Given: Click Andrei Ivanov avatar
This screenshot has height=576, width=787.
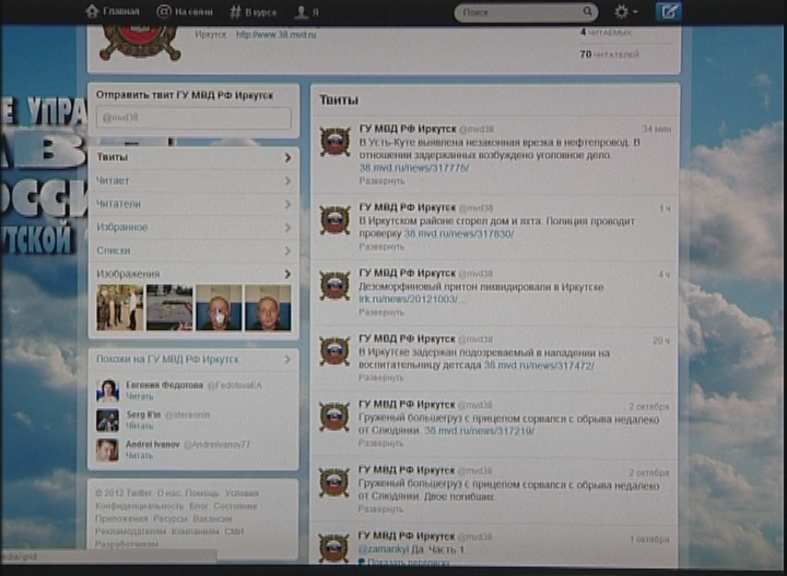Looking at the screenshot, I should pyautogui.click(x=107, y=450).
